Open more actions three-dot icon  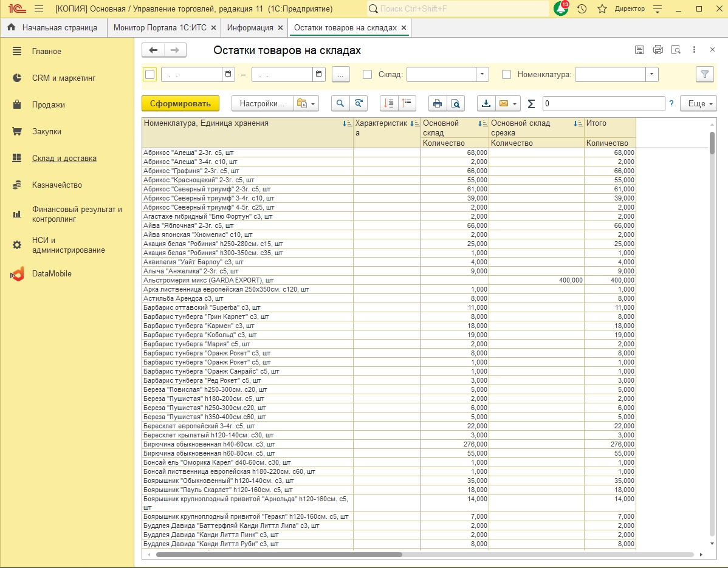[694, 50]
